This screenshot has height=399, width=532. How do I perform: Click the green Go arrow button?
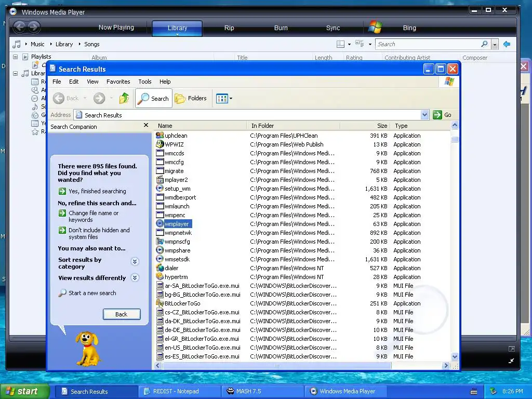click(x=437, y=115)
